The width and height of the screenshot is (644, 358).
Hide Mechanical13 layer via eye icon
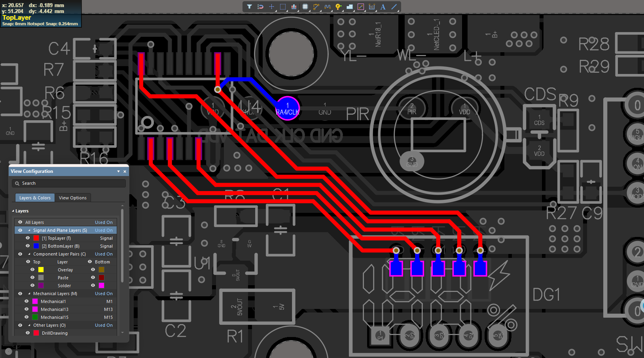click(27, 309)
